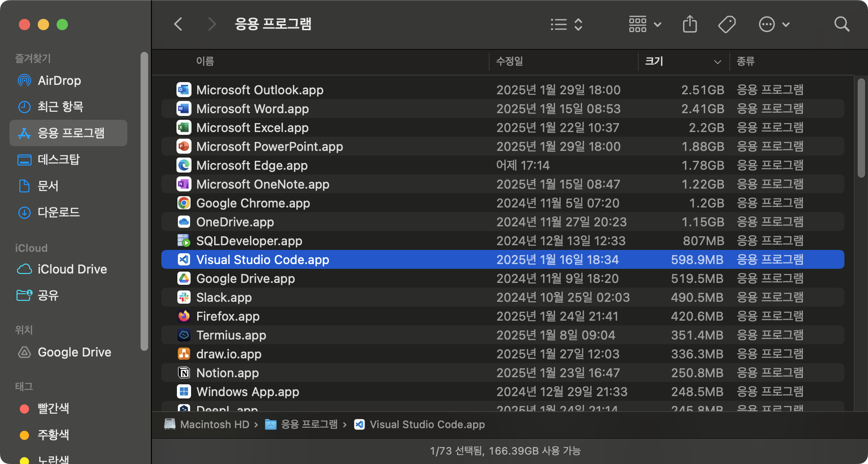Click the Windows App icon
Viewport: 868px width, 464px height.
[184, 391]
